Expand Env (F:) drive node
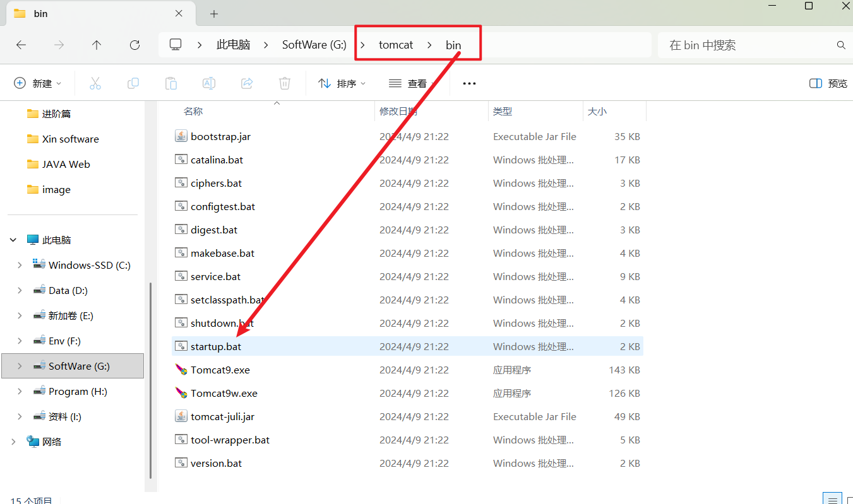Image resolution: width=853 pixels, height=504 pixels. click(x=20, y=341)
